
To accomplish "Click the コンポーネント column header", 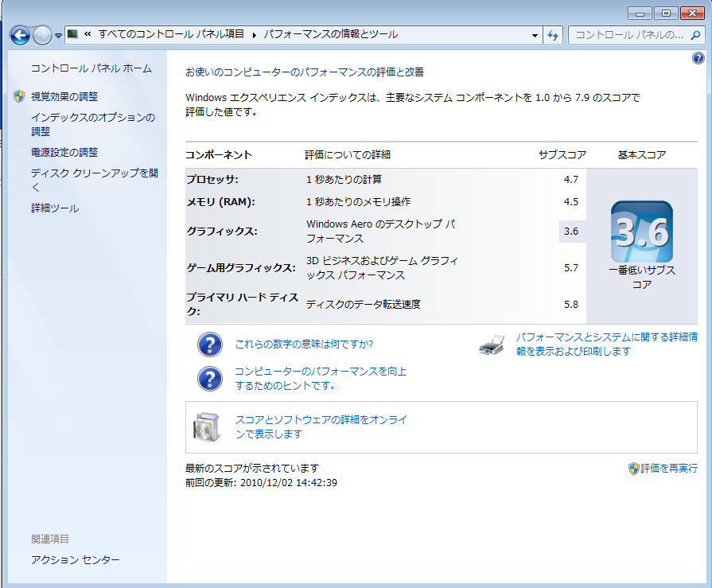I will tap(219, 155).
